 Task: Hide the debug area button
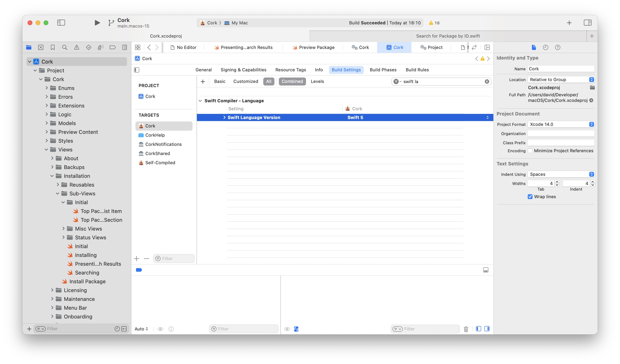(485, 270)
